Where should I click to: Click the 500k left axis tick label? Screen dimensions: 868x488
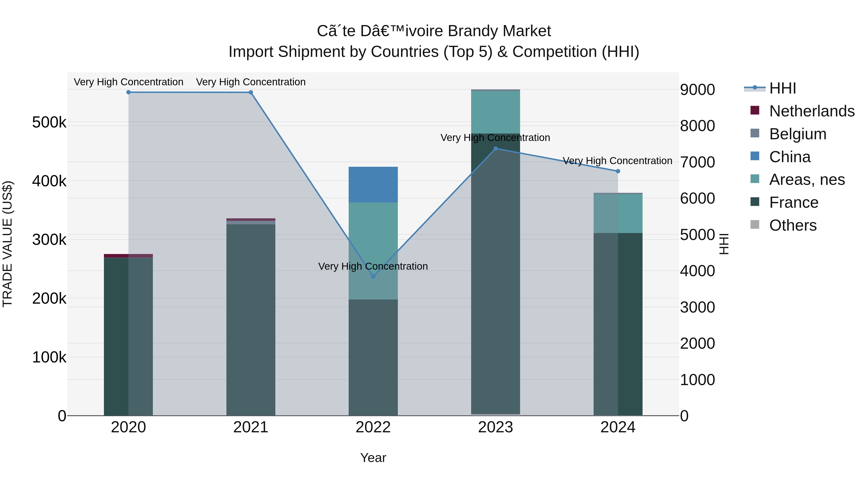click(49, 122)
